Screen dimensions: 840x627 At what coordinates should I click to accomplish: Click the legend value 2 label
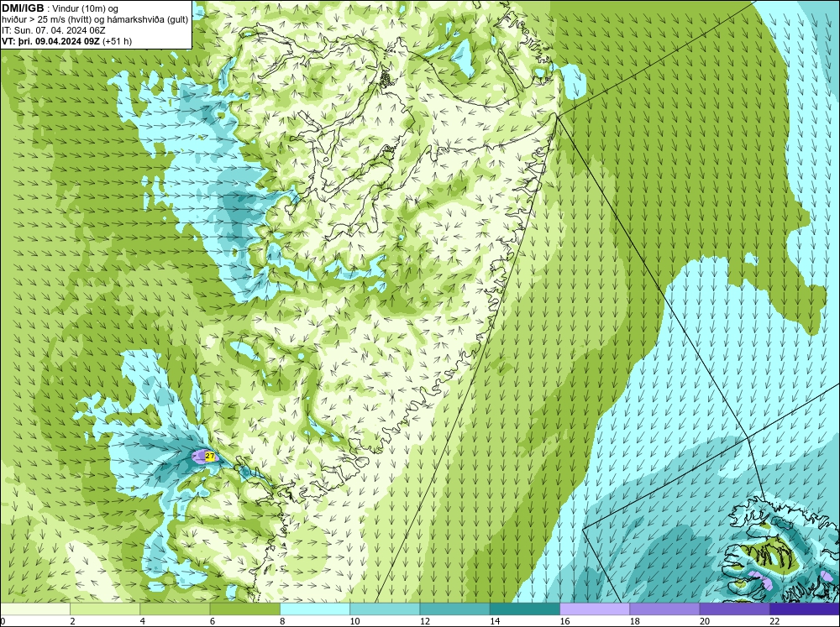72,621
